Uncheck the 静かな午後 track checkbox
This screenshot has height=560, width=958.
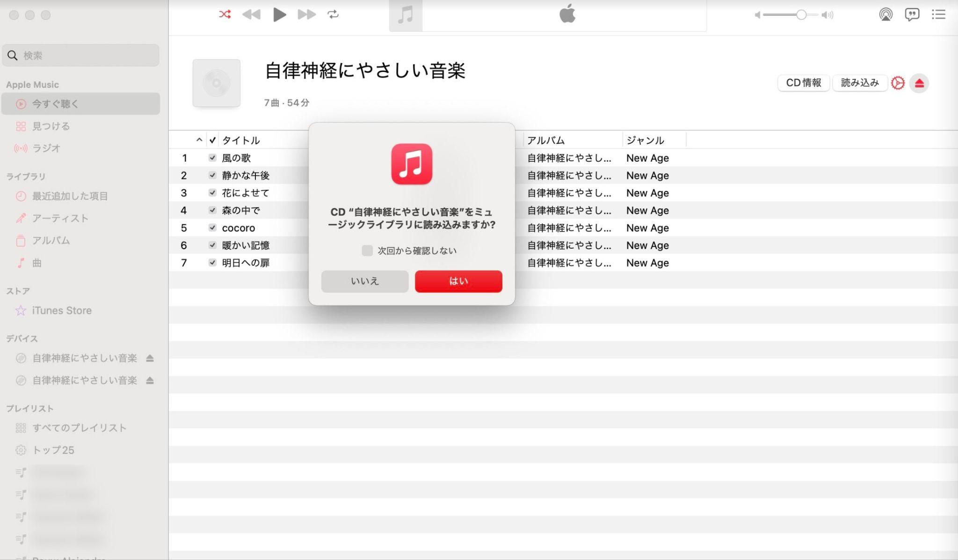[x=212, y=175]
